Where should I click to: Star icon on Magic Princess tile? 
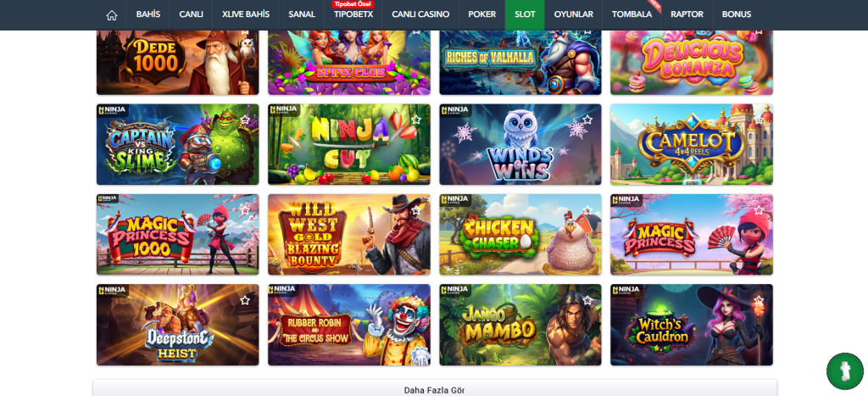759,210
